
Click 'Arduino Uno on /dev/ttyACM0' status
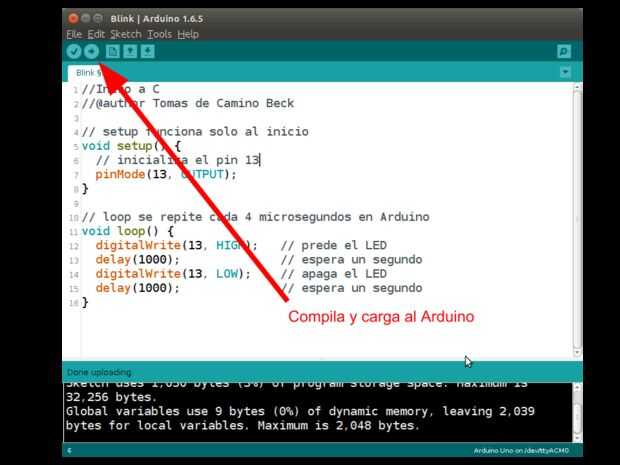point(521,451)
